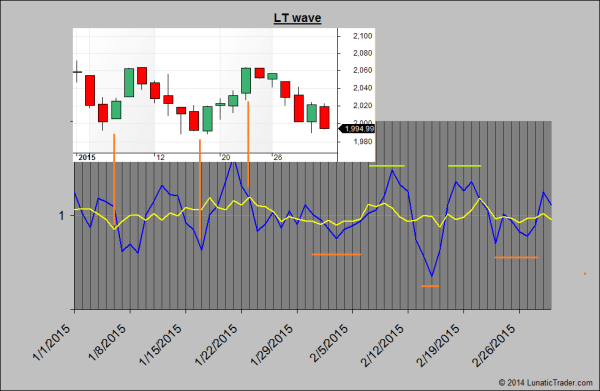
Task: Click the 2,100 price scale label
Action: click(x=362, y=36)
